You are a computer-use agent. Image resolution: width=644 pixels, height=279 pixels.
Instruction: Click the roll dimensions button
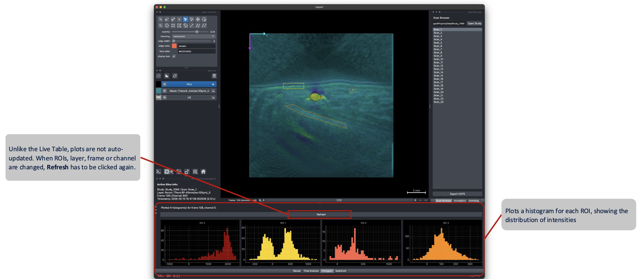click(x=179, y=172)
